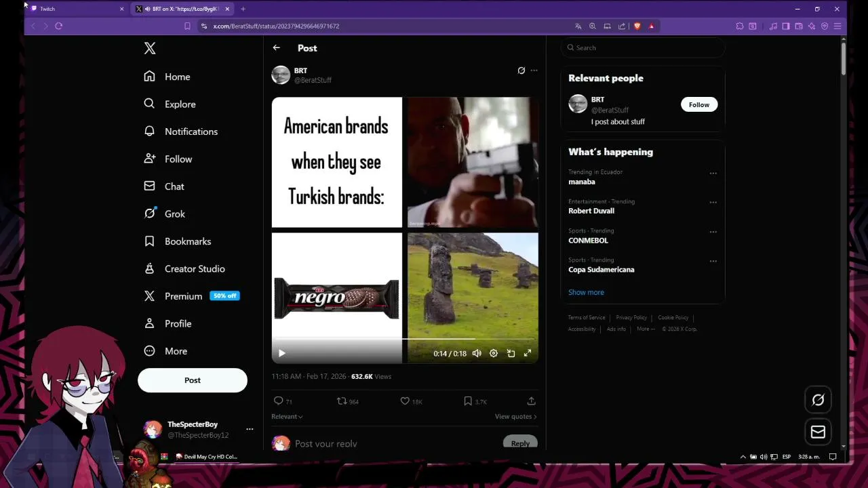Open Chat in the sidebar

coord(163,186)
